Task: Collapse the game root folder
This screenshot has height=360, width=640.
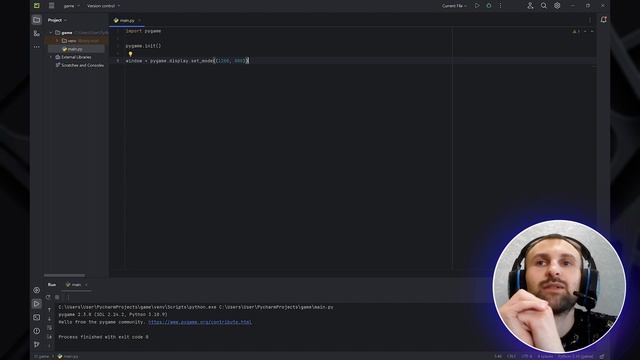Action: pos(51,33)
